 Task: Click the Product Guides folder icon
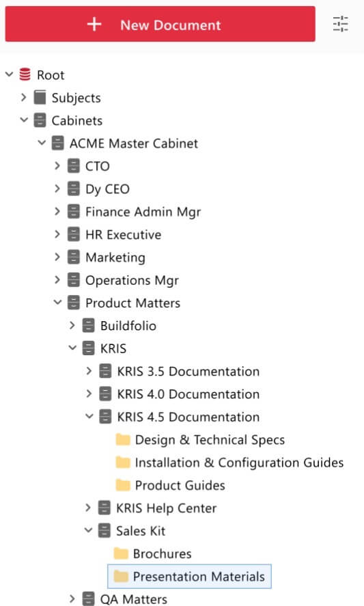[123, 485]
